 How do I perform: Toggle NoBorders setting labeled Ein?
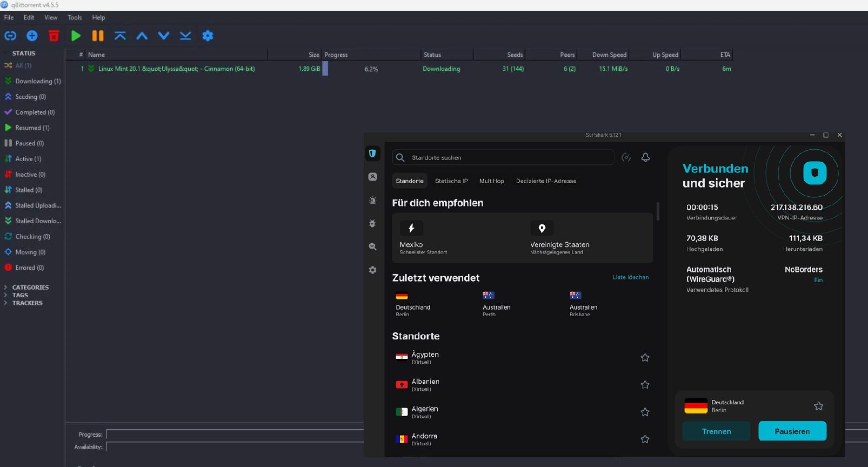(x=818, y=280)
